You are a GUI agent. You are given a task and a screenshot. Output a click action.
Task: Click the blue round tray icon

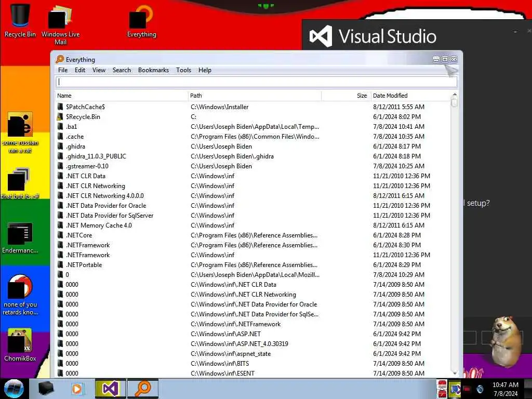click(x=480, y=389)
